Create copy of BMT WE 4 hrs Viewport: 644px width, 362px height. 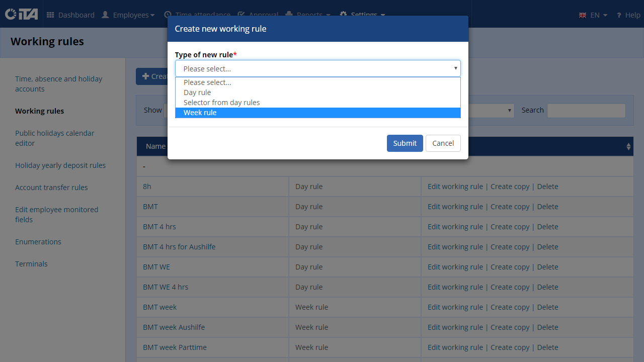point(510,287)
